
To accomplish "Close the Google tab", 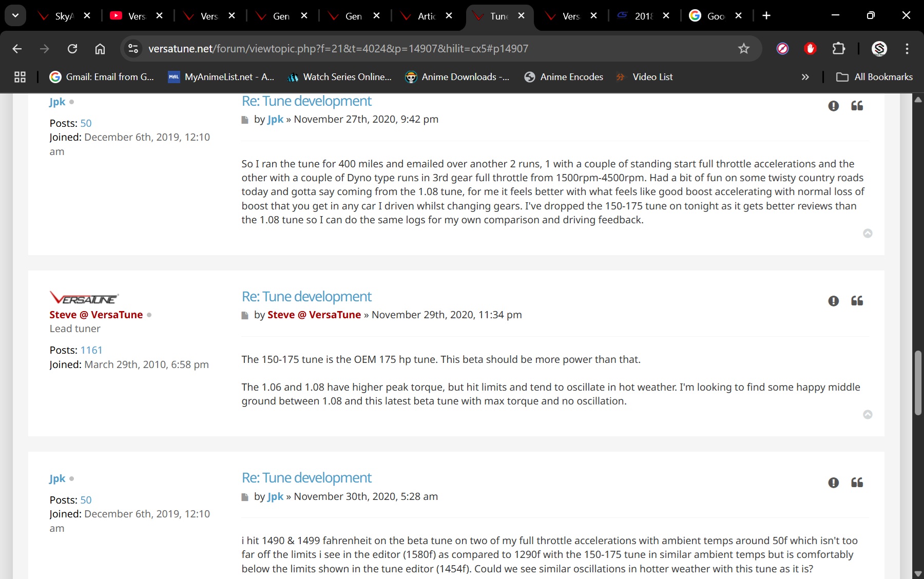I will (739, 16).
